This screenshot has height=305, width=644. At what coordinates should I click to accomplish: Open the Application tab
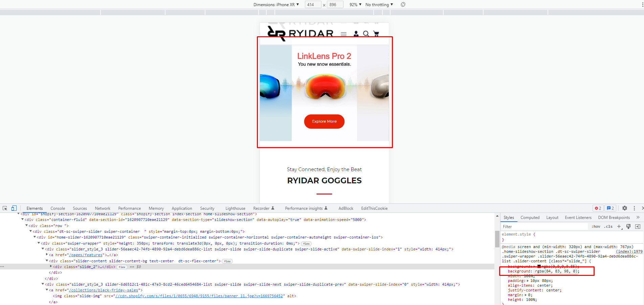click(182, 208)
